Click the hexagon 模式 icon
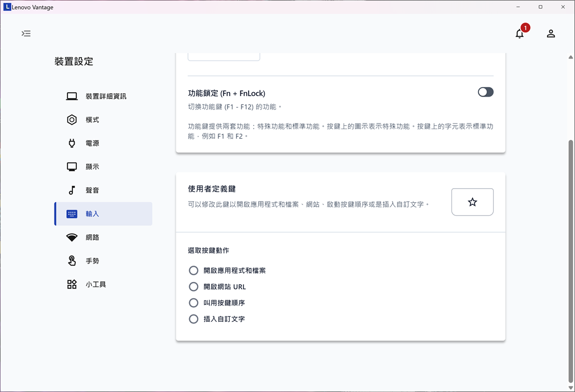The width and height of the screenshot is (575, 392). click(72, 120)
